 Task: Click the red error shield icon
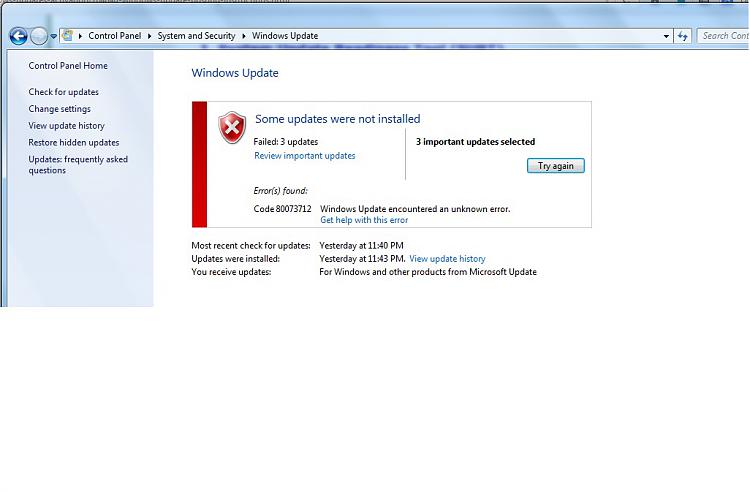(232, 127)
